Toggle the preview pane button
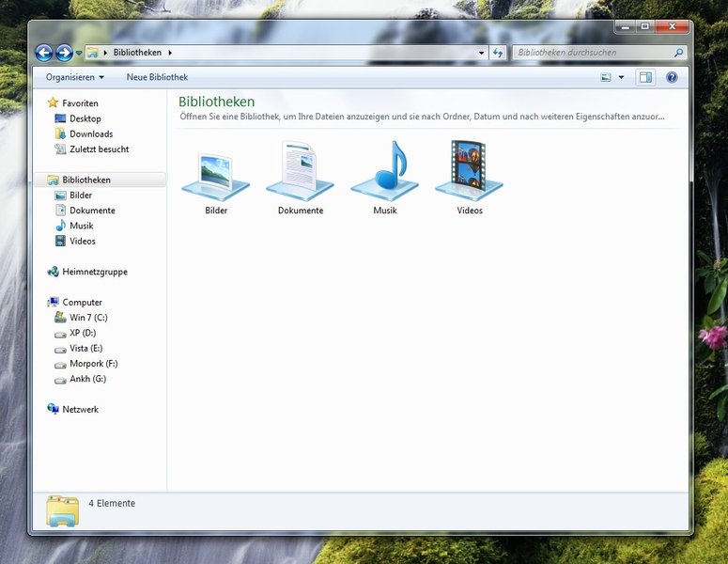Viewport: 728px width, 564px height. pyautogui.click(x=645, y=77)
